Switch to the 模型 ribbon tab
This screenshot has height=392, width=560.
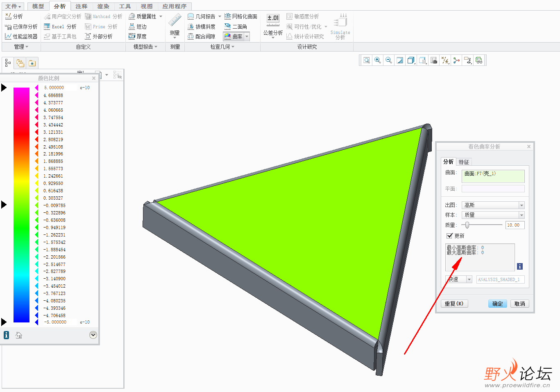[x=38, y=6]
